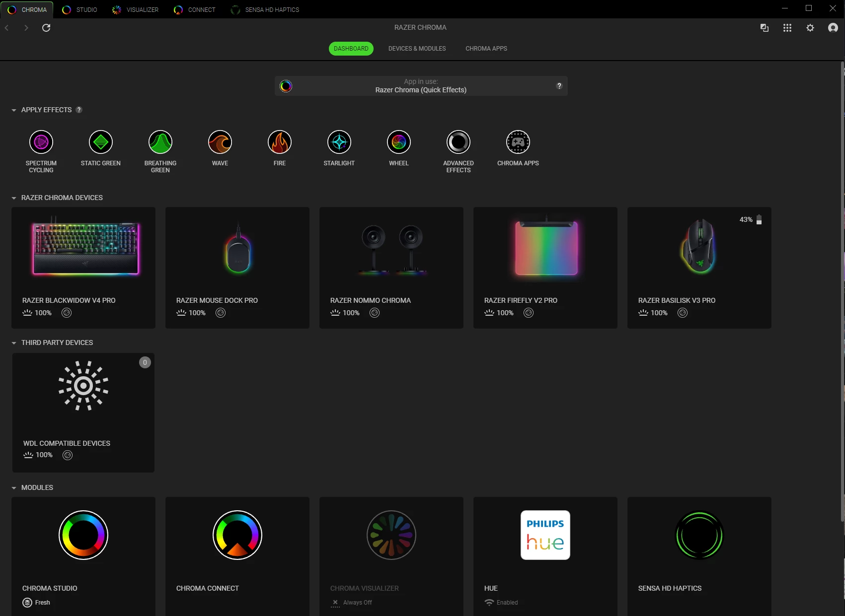This screenshot has height=616, width=845.
Task: Toggle Chroma Visualizer Always Off status
Action: (x=351, y=603)
